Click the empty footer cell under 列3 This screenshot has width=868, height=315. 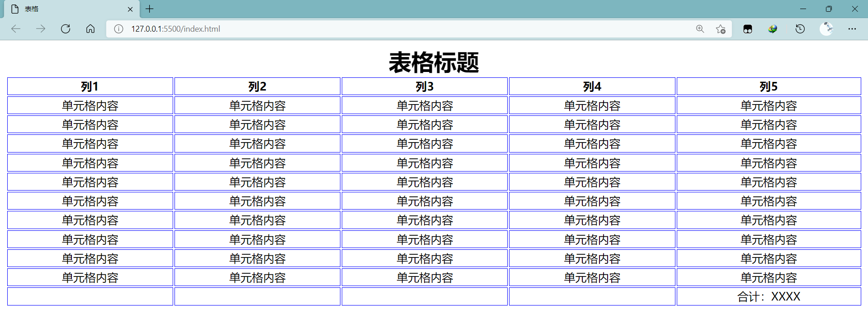click(425, 296)
